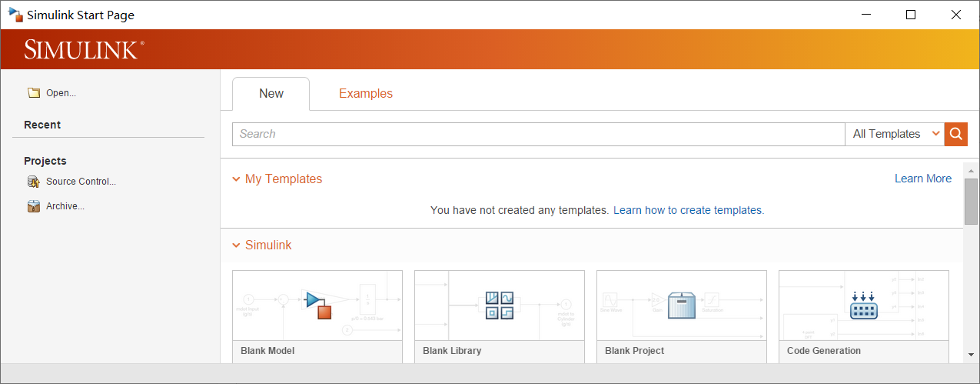Click the Open folder icon
The width and height of the screenshot is (980, 384).
(33, 93)
